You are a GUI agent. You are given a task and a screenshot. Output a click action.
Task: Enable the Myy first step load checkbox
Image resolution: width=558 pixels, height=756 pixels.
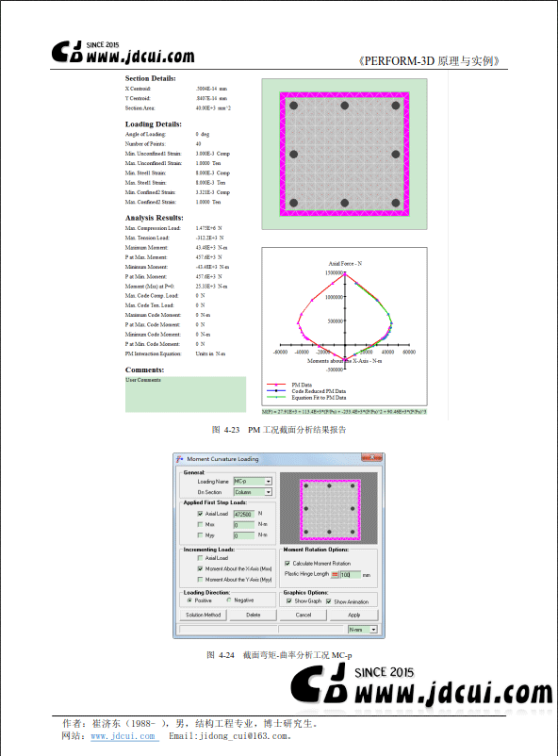click(200, 535)
